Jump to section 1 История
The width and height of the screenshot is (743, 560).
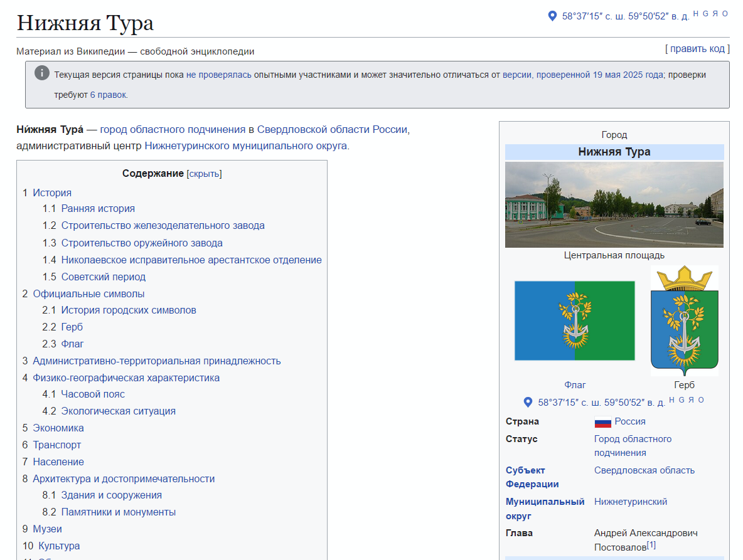click(x=52, y=193)
